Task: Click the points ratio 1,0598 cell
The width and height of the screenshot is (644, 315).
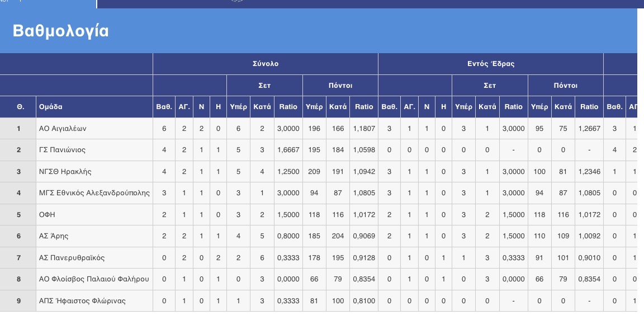Action: point(364,150)
